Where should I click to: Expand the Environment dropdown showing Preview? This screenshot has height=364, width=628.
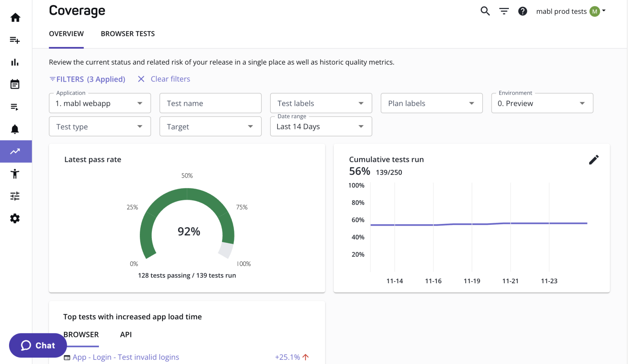tap(542, 103)
